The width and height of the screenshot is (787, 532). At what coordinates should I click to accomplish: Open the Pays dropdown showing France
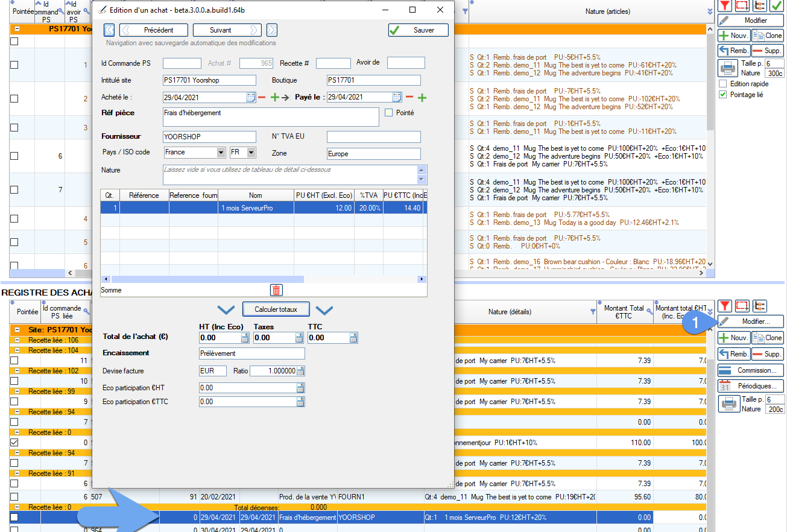tap(221, 153)
